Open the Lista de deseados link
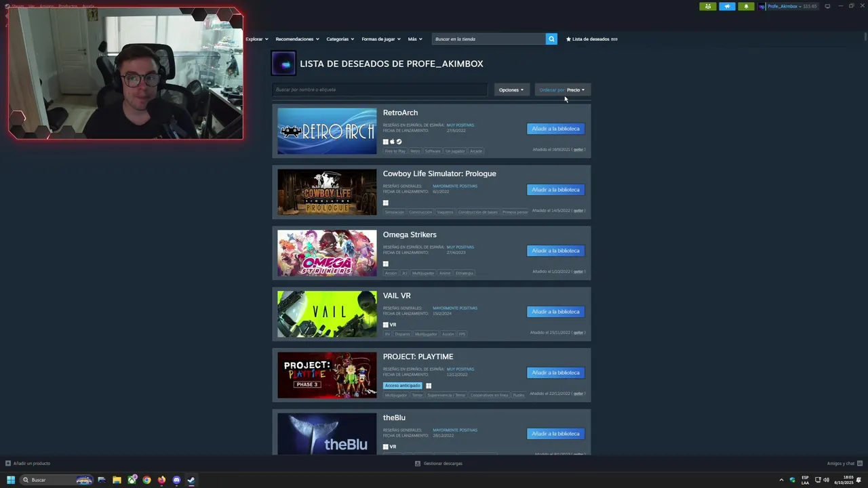This screenshot has height=488, width=868. 591,39
